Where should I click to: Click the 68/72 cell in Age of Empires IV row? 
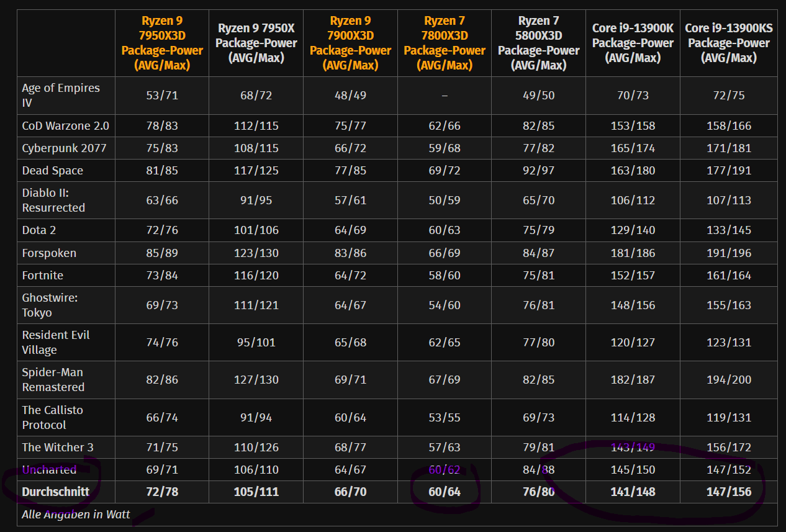click(256, 95)
